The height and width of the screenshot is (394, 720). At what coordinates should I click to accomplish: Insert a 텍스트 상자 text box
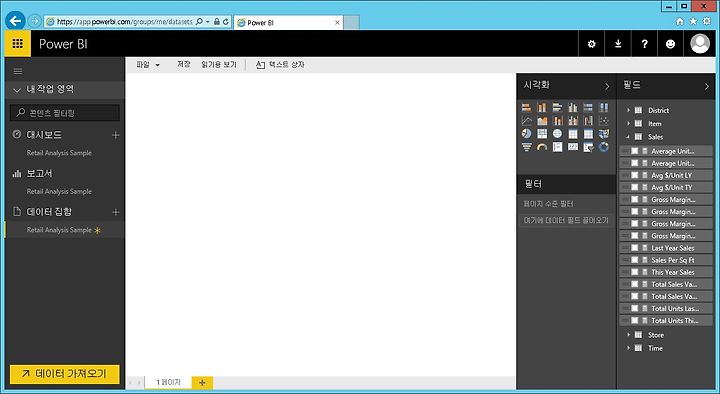click(x=280, y=65)
